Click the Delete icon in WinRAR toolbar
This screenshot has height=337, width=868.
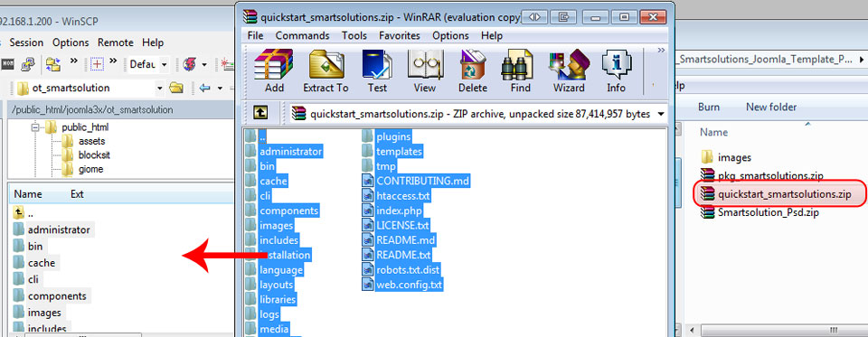coord(473,70)
